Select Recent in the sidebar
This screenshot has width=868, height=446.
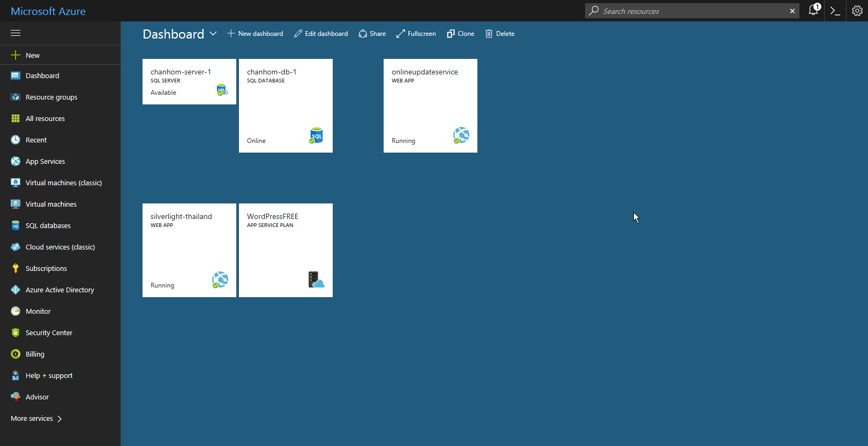coord(36,140)
